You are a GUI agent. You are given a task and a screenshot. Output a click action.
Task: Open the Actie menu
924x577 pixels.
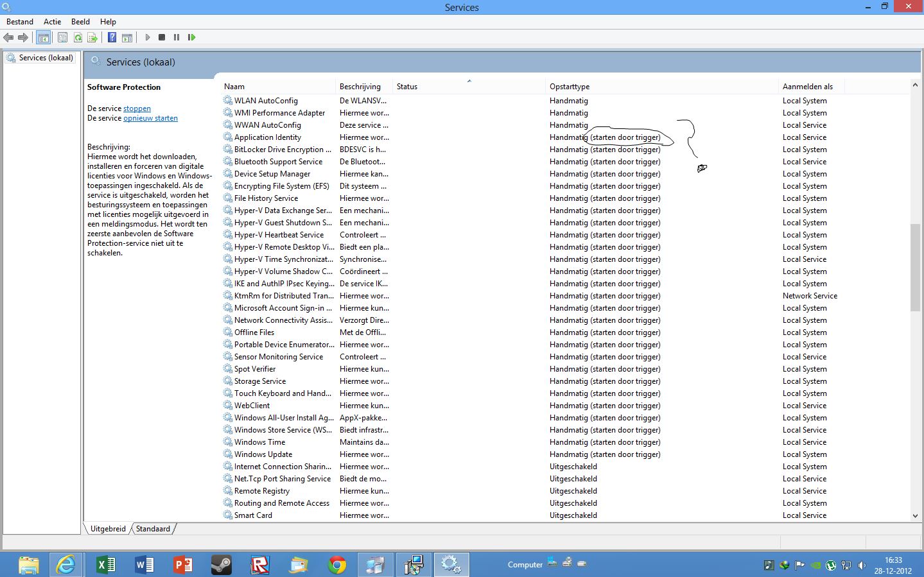53,21
